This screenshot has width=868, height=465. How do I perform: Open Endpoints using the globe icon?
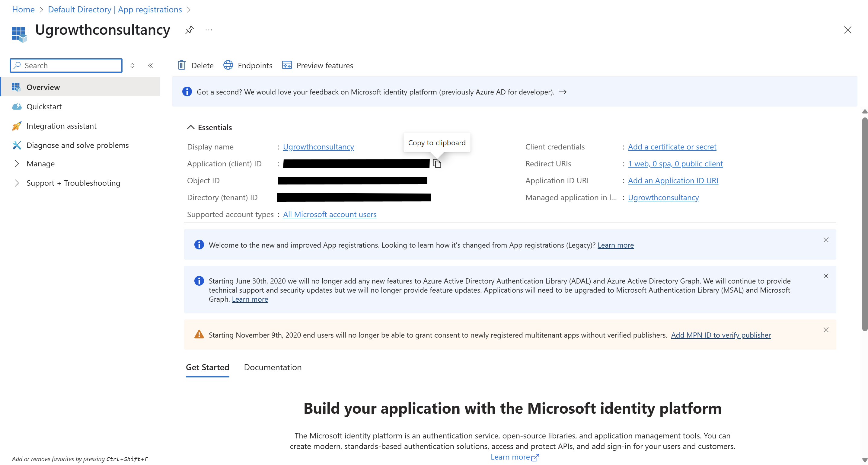(x=228, y=66)
